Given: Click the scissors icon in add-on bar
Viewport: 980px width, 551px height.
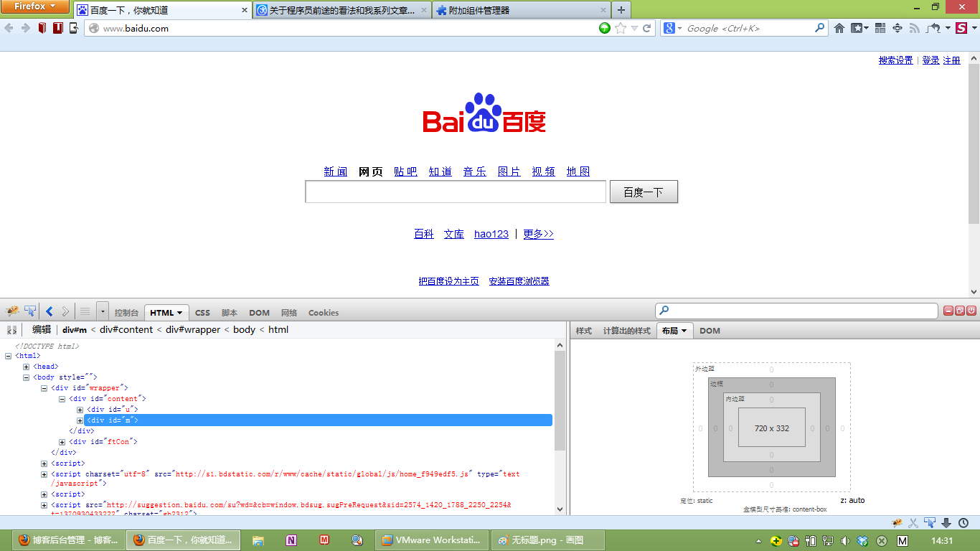Looking at the screenshot, I should pyautogui.click(x=913, y=523).
